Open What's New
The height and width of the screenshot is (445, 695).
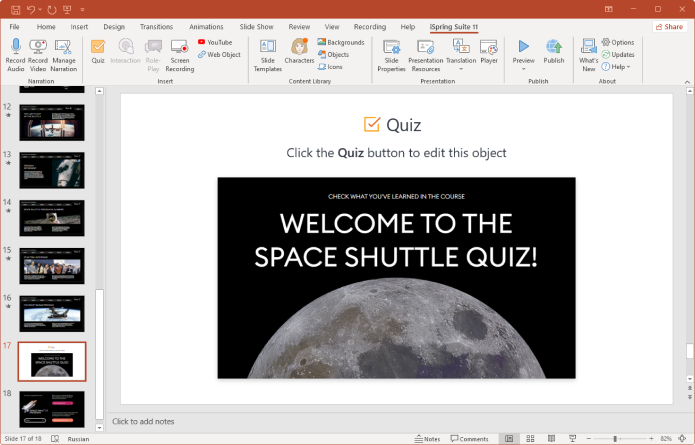[589, 55]
